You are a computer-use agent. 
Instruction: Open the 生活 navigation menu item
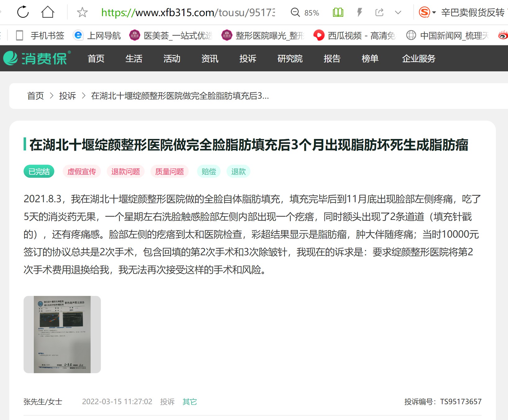[134, 59]
